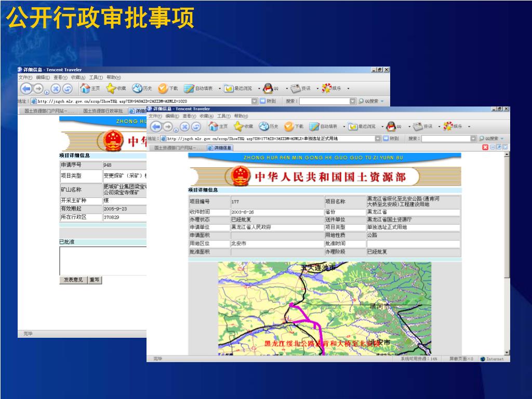Go back in the front Tencent Traveler window
532x399 pixels.
click(x=156, y=127)
